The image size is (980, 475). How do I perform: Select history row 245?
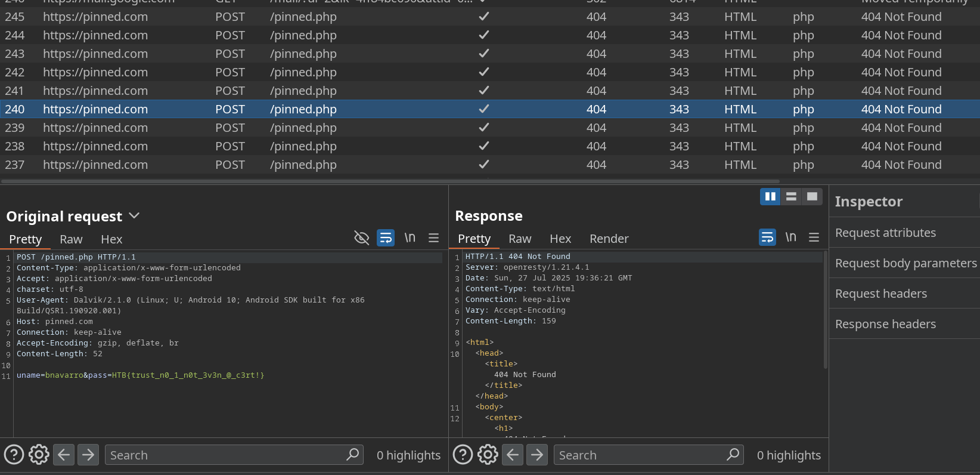click(490, 17)
